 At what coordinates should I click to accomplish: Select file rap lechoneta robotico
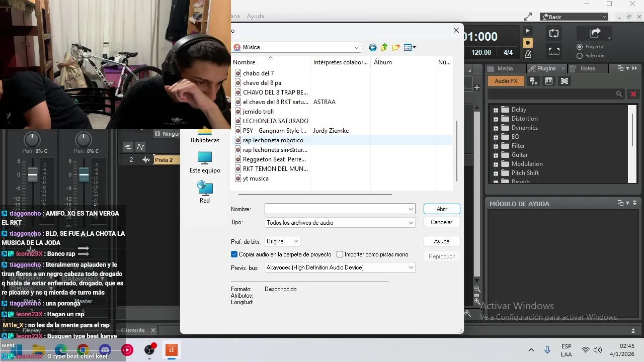[273, 140]
